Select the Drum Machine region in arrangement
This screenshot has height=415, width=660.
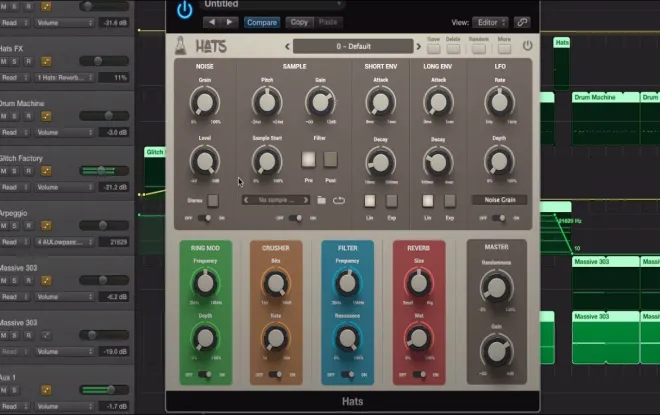click(605, 119)
